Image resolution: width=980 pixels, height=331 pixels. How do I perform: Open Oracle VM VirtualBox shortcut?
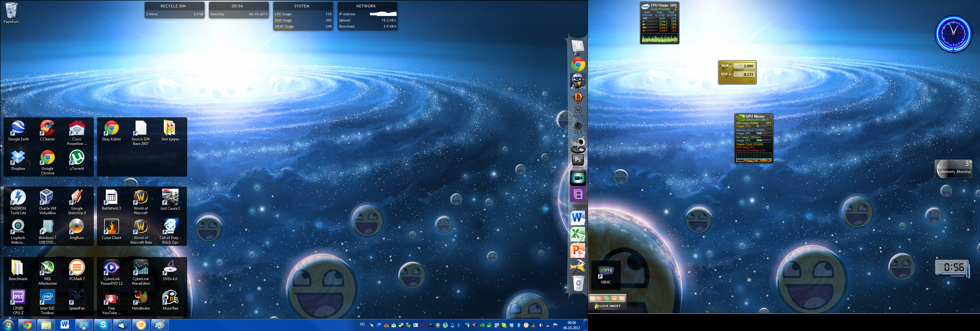pyautogui.click(x=47, y=202)
